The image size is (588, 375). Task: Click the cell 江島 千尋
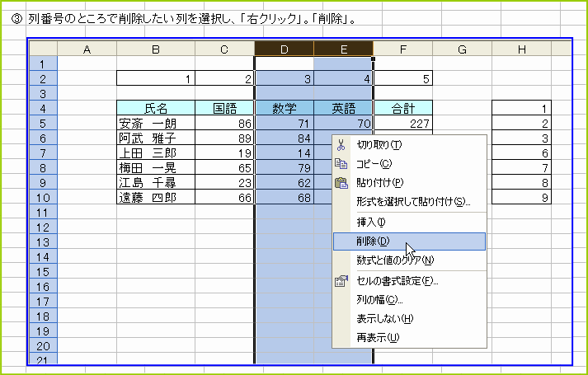(x=156, y=182)
